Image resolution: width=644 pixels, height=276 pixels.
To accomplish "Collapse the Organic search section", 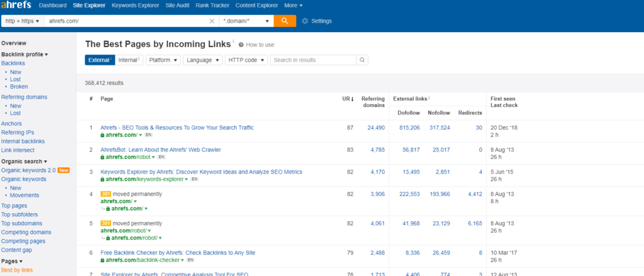I will pyautogui.click(x=24, y=162).
